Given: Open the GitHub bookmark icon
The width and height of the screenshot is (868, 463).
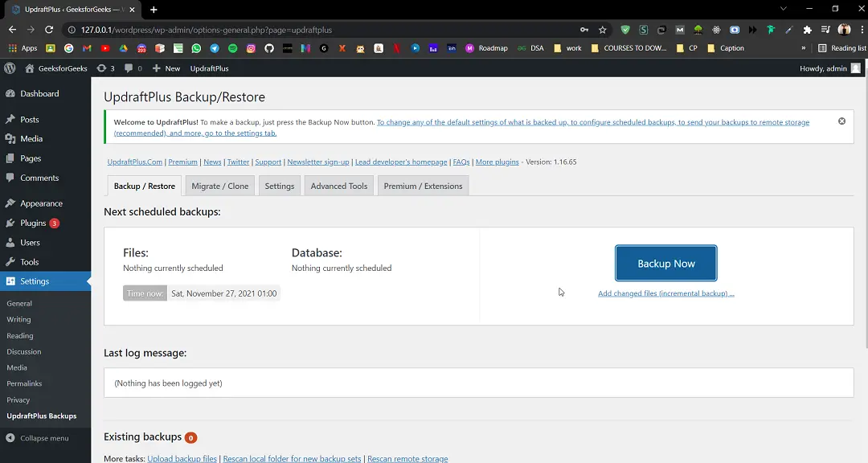Looking at the screenshot, I should point(269,48).
